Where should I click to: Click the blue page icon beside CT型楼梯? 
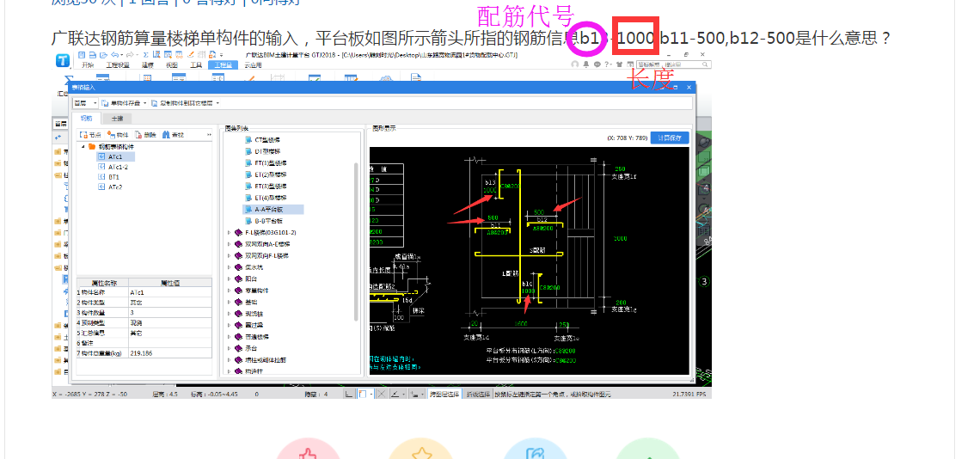coord(248,140)
